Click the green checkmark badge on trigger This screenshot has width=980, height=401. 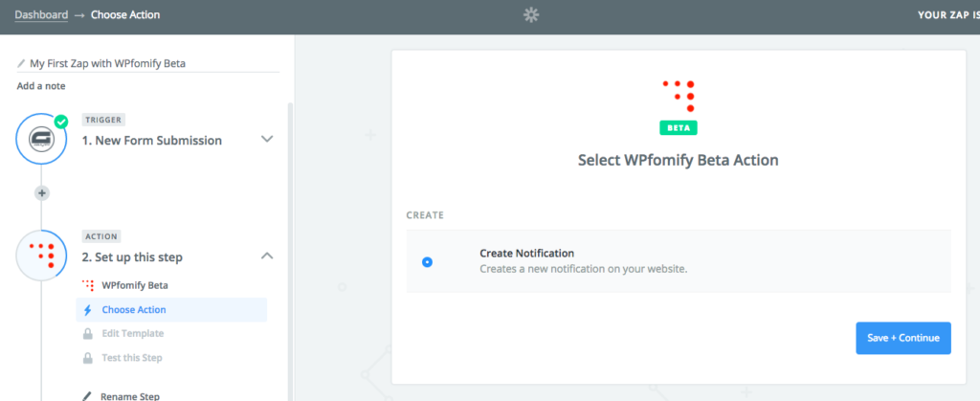point(60,122)
